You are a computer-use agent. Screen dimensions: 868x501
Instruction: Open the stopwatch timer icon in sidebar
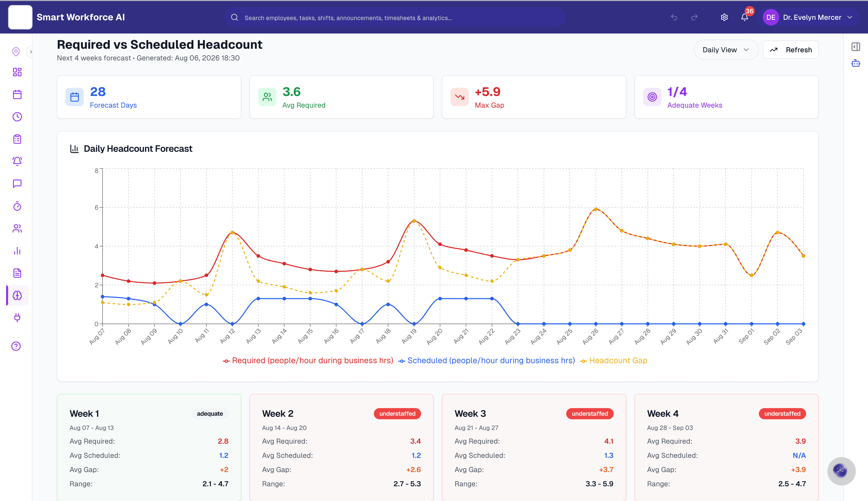[17, 206]
